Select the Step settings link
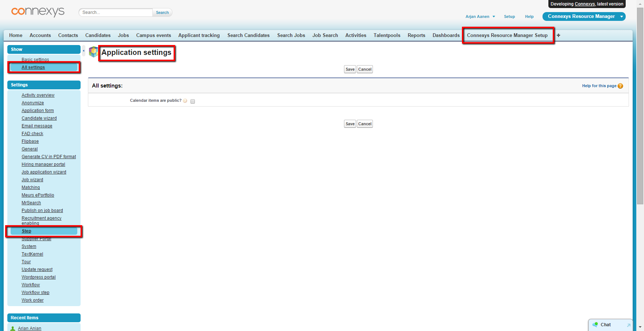This screenshot has width=644, height=331. [x=26, y=231]
